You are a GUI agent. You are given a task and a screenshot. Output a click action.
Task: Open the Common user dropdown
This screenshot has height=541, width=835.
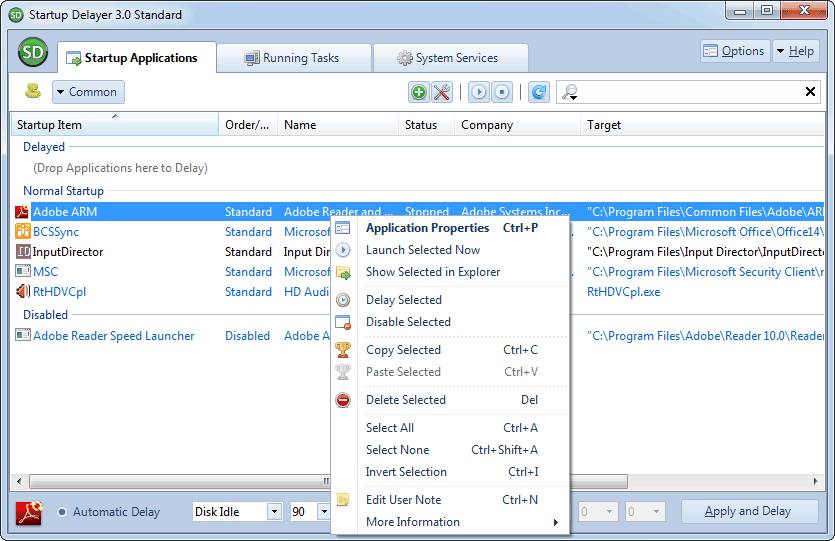pos(88,92)
